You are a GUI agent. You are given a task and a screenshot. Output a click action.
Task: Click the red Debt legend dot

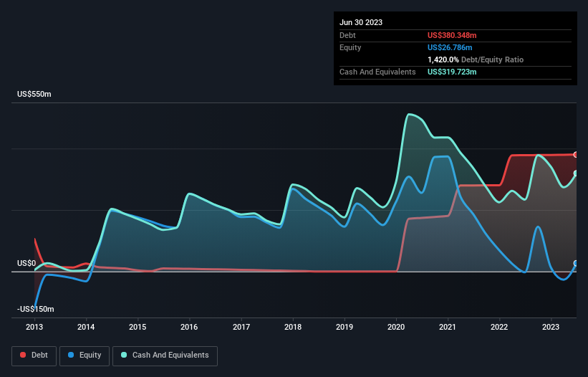coord(23,355)
